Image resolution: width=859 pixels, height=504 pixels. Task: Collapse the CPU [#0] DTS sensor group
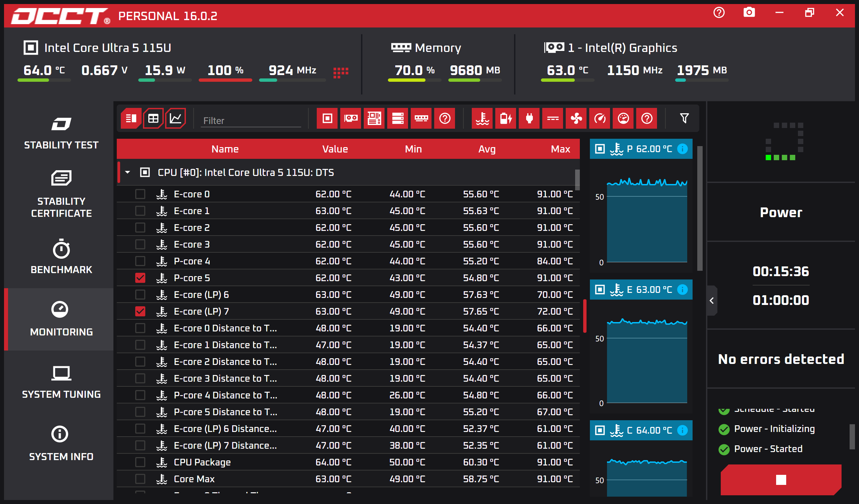tap(128, 172)
